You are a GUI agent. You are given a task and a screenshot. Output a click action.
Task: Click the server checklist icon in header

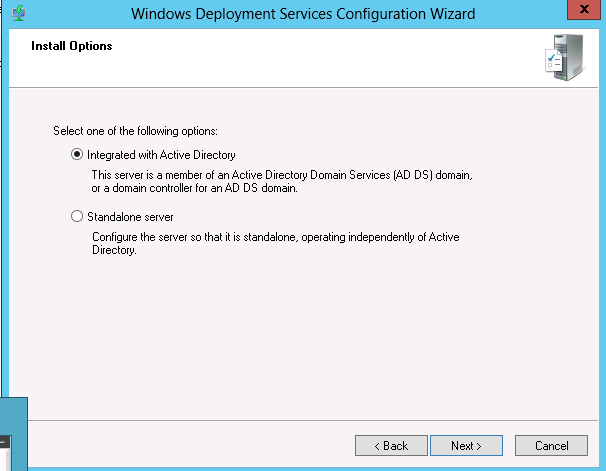tap(564, 58)
